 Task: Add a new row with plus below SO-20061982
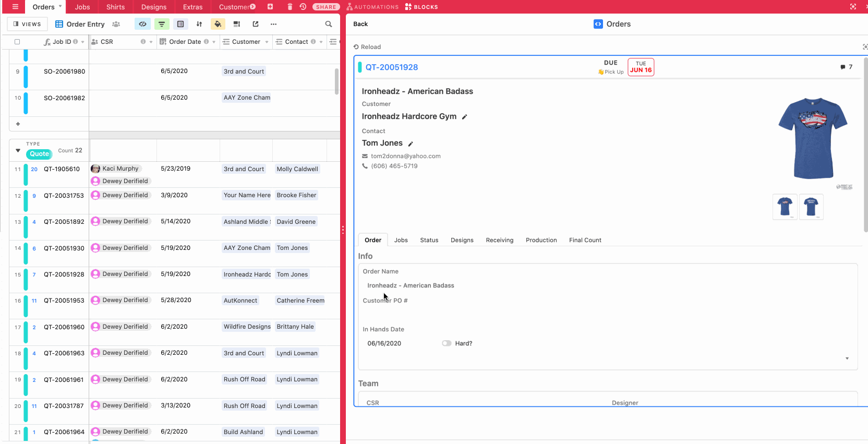(18, 124)
